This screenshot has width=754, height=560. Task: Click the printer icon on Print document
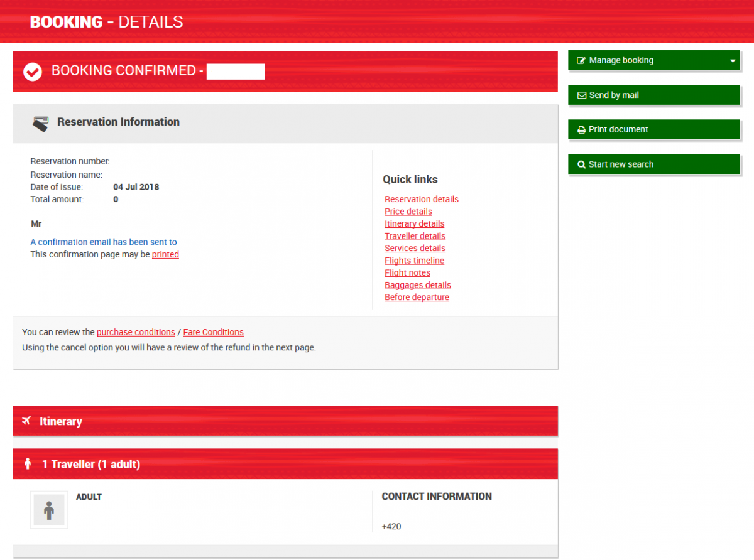[x=581, y=130]
